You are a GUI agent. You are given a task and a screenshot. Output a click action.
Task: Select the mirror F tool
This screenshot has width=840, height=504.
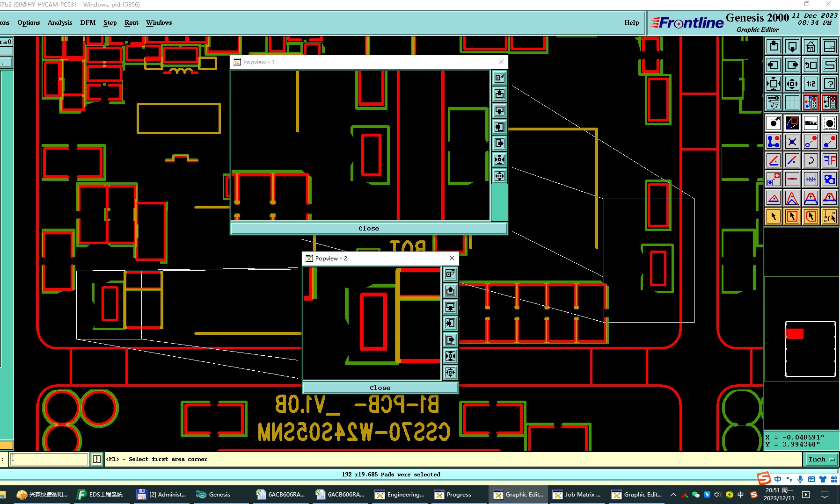click(830, 160)
